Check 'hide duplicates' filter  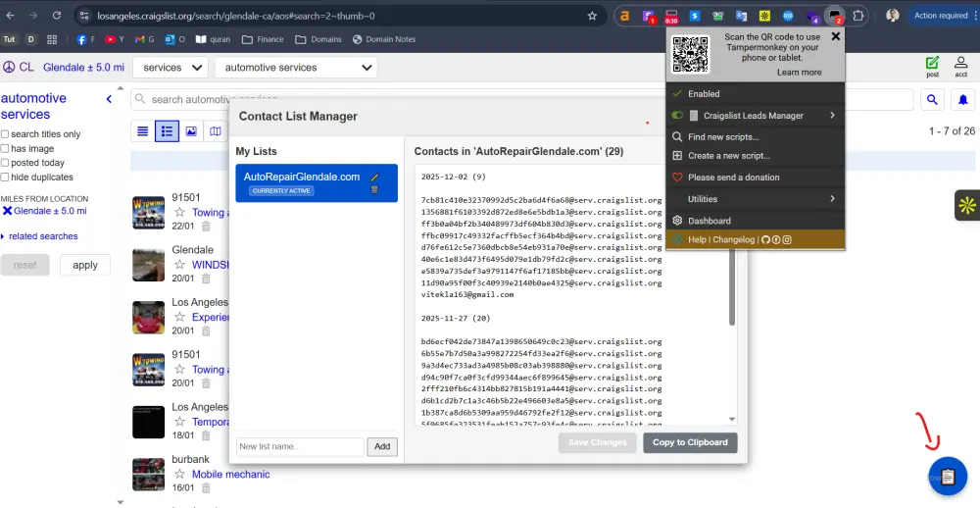tap(5, 178)
